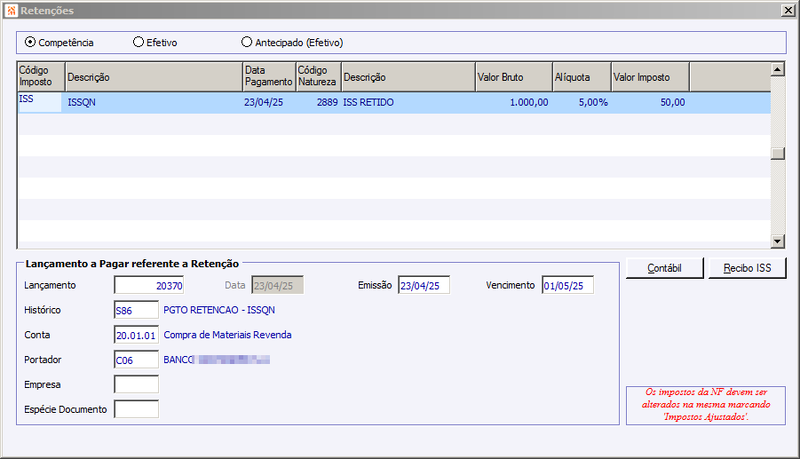
Task: Click the Alíquota cell 5,00%
Action: click(582, 102)
